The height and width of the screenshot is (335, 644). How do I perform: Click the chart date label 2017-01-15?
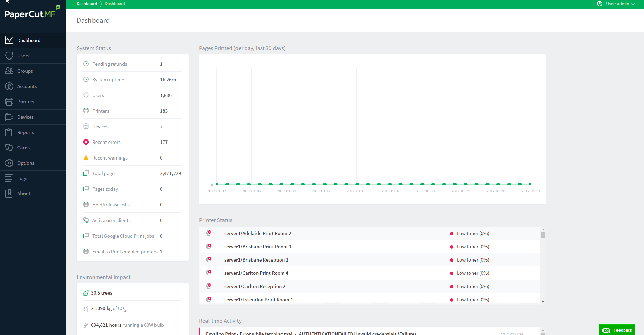356,191
